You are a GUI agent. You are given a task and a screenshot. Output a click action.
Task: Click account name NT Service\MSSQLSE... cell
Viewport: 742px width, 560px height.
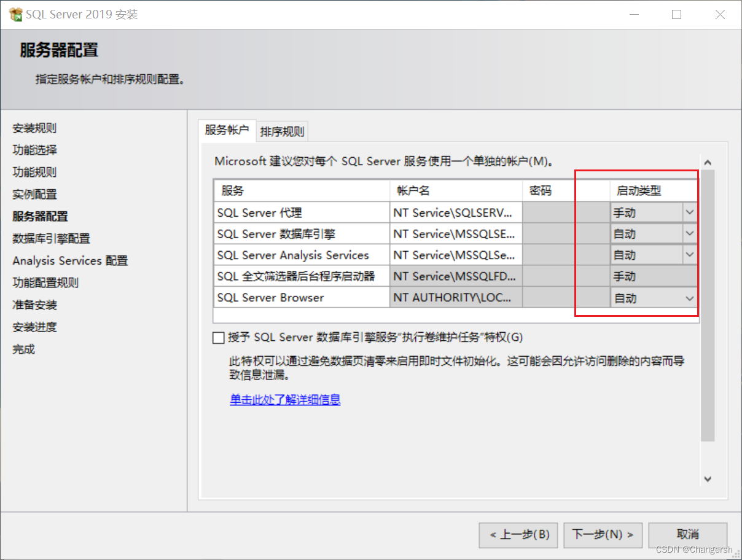456,234
